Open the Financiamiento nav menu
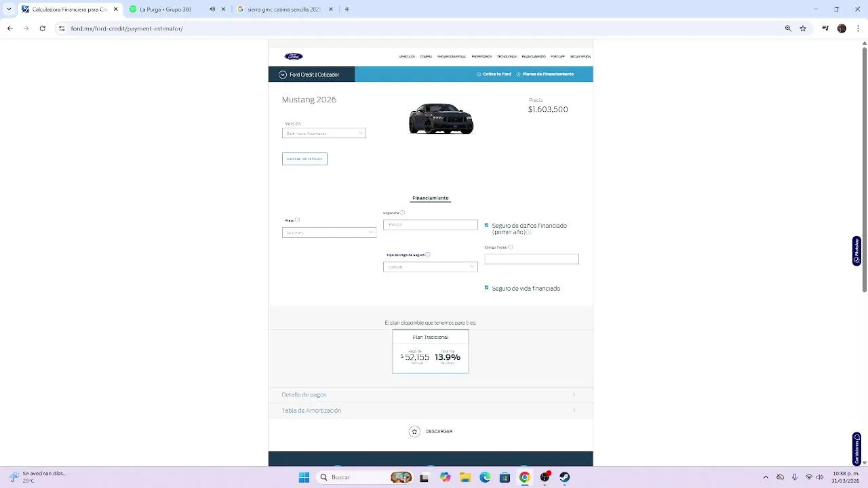 coord(534,57)
